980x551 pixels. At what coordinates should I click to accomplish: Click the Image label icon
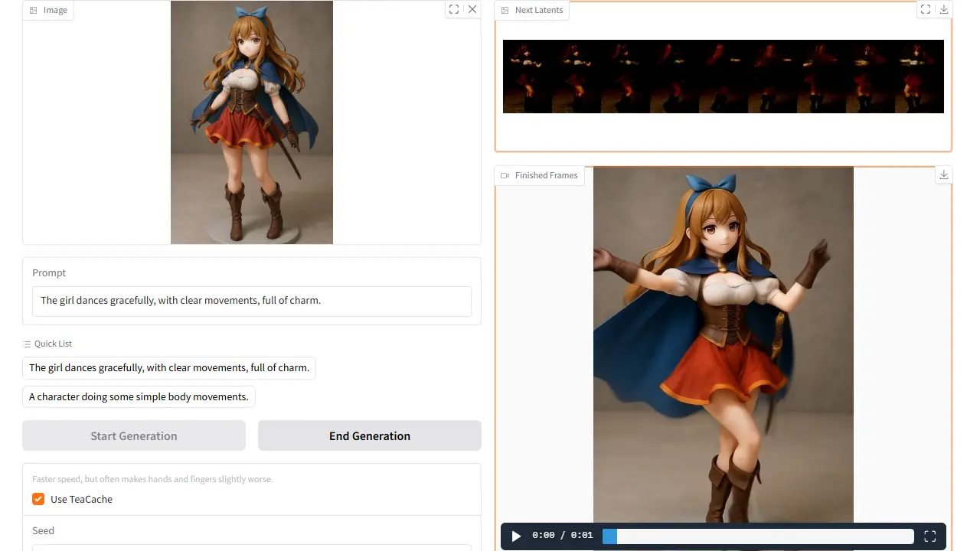[x=33, y=10]
